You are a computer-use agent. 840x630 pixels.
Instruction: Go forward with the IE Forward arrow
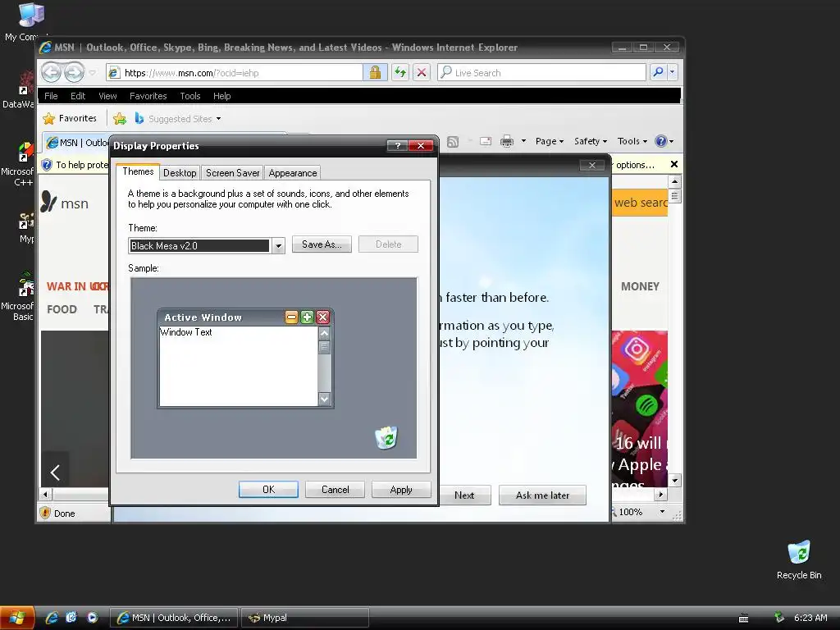click(74, 72)
